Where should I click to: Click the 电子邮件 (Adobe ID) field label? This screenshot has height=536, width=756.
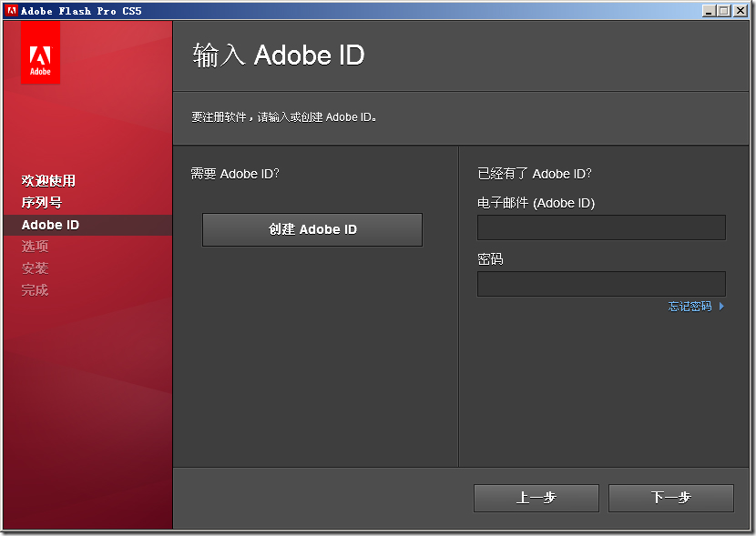point(536,203)
